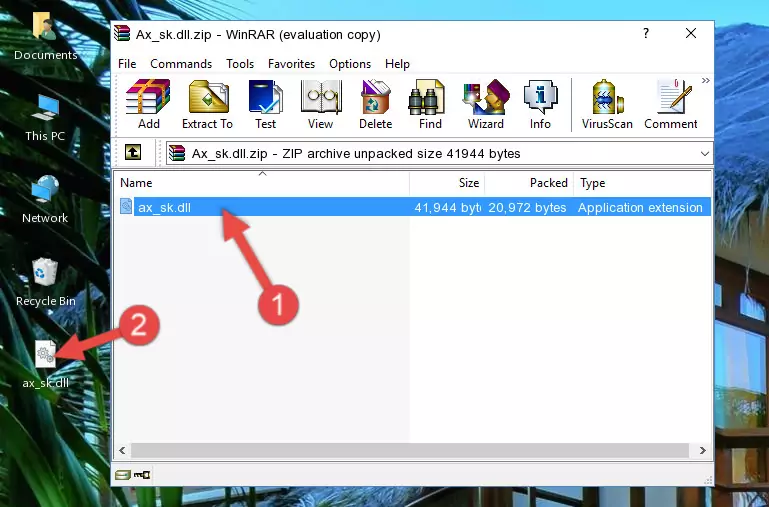This screenshot has width=769, height=507.
Task: Run the Test archive tool
Action: coord(265,104)
